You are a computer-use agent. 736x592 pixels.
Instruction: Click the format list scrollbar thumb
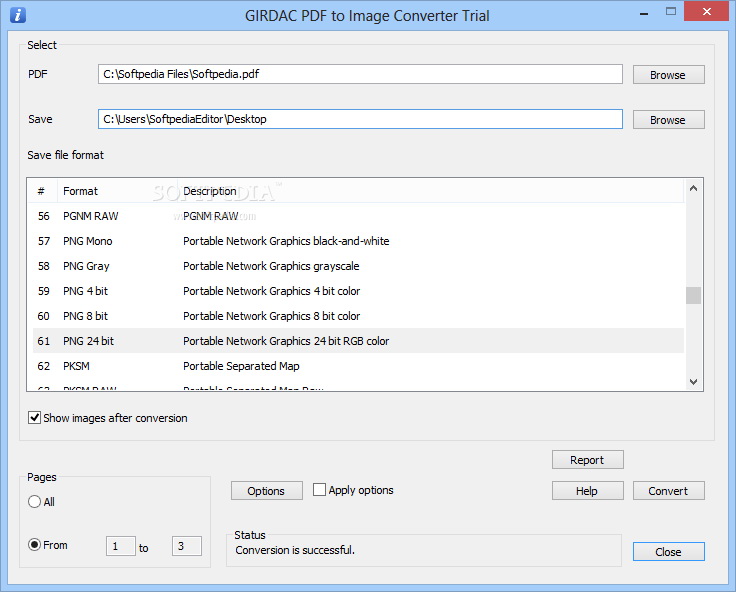pyautogui.click(x=693, y=296)
